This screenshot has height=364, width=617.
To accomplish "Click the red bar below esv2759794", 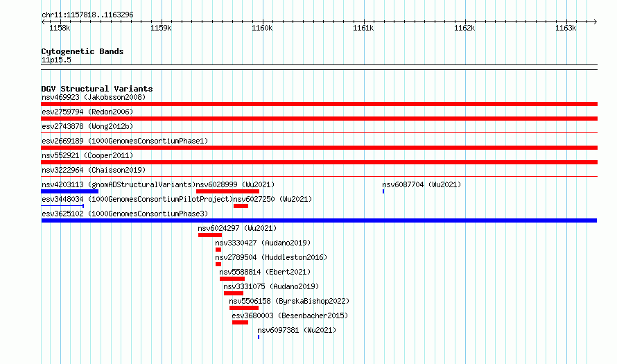I will pos(319,119).
